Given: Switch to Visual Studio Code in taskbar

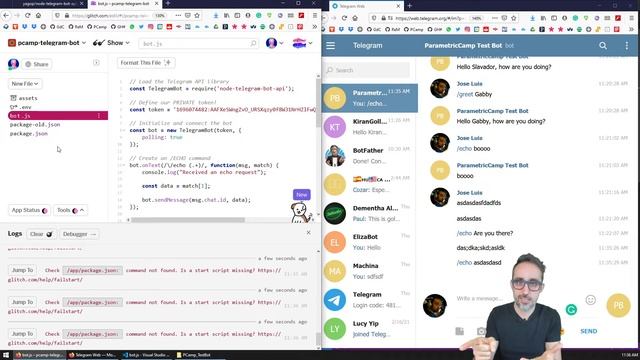Looking at the screenshot, I should click(x=147, y=355).
